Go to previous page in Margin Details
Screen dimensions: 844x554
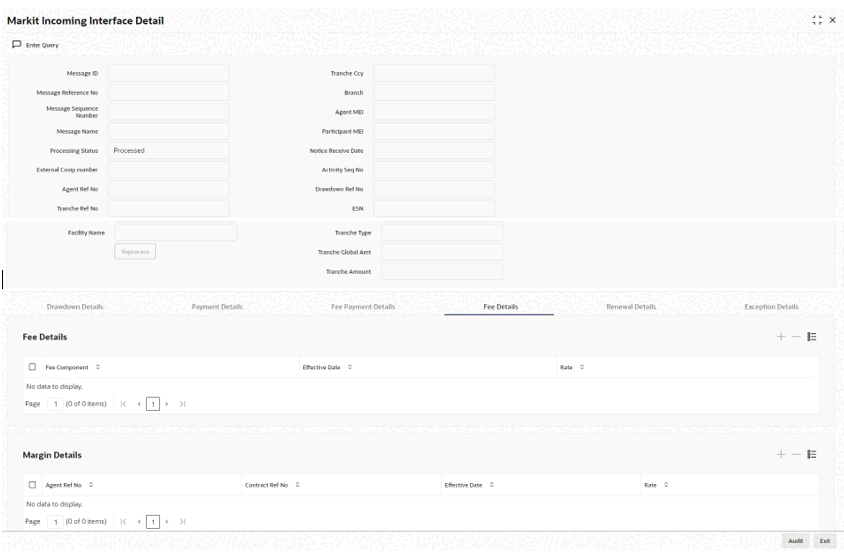tap(139, 522)
